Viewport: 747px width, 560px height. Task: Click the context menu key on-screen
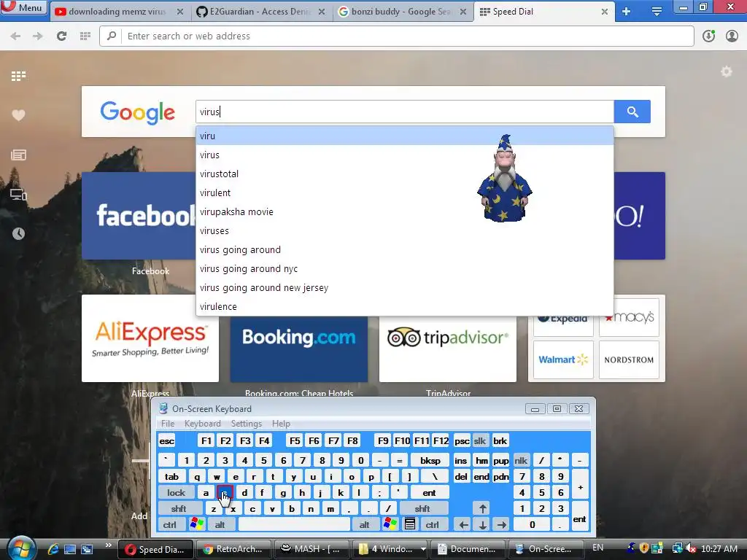point(410,525)
